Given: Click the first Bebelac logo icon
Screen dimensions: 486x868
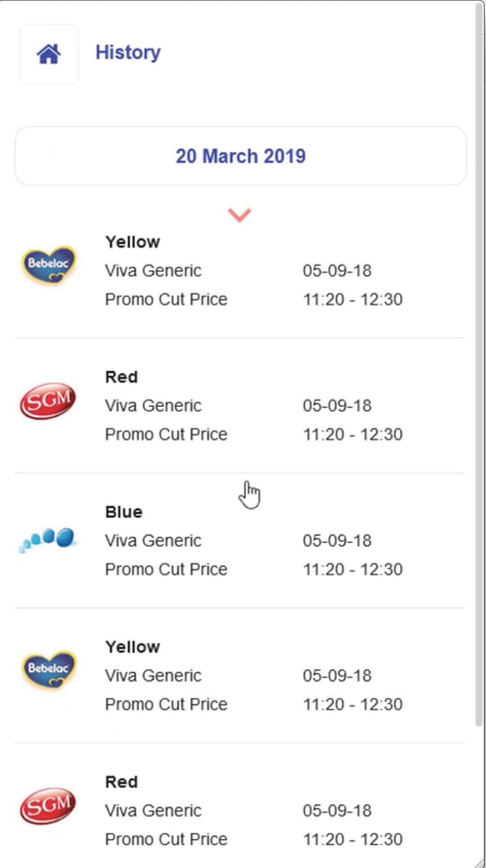Looking at the screenshot, I should click(x=49, y=265).
